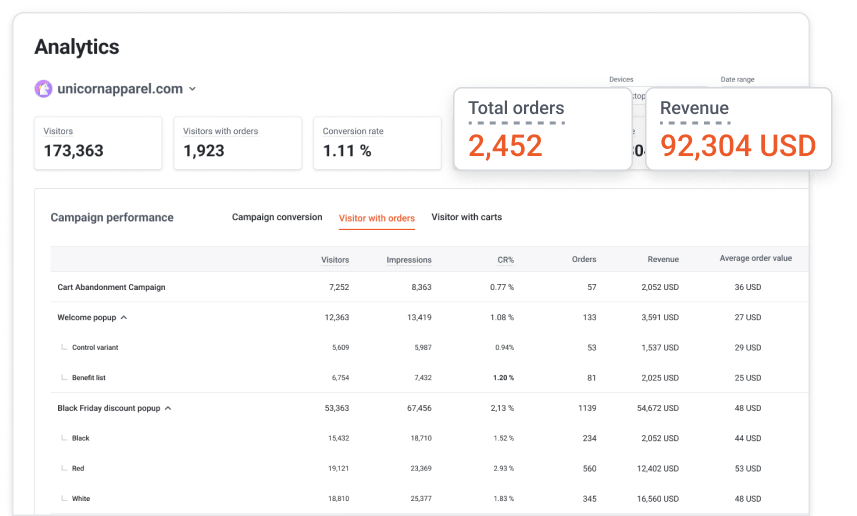Click the Conversion rate 1.11 % card
The width and height of the screenshot is (857, 516).
coord(377,143)
